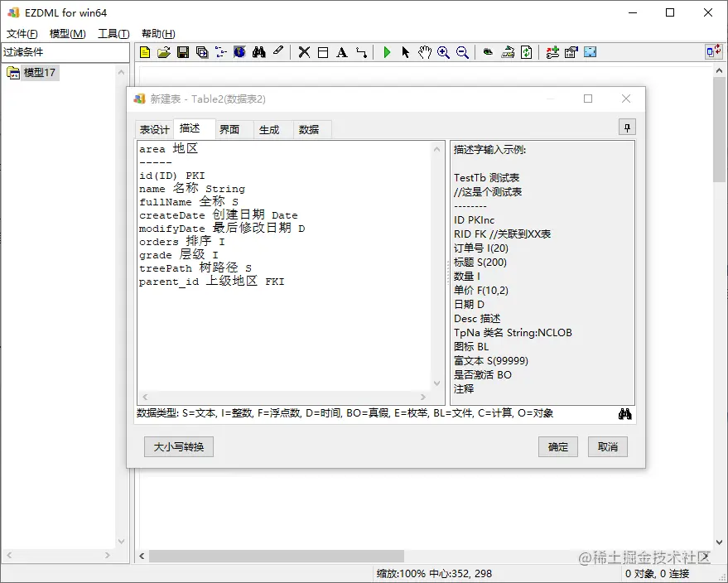This screenshot has width=728, height=583.
Task: Click the '订单号 I(20)' example line
Action: (x=481, y=248)
